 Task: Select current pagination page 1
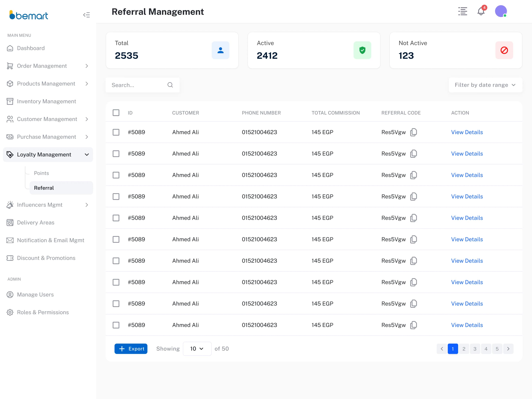(453, 349)
